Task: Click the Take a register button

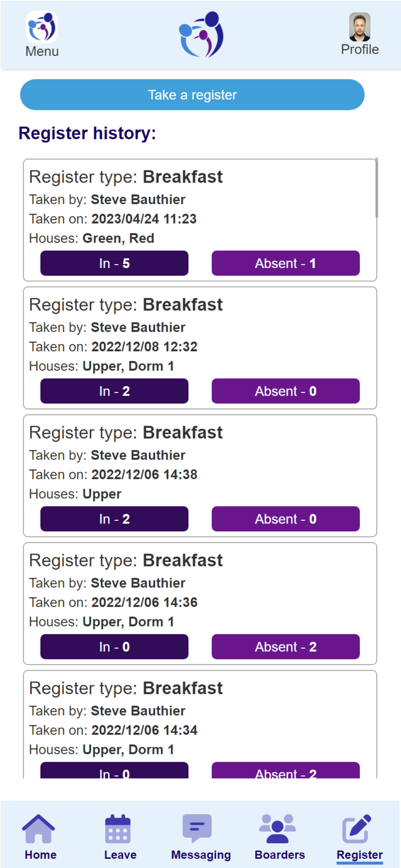Action: [x=192, y=95]
